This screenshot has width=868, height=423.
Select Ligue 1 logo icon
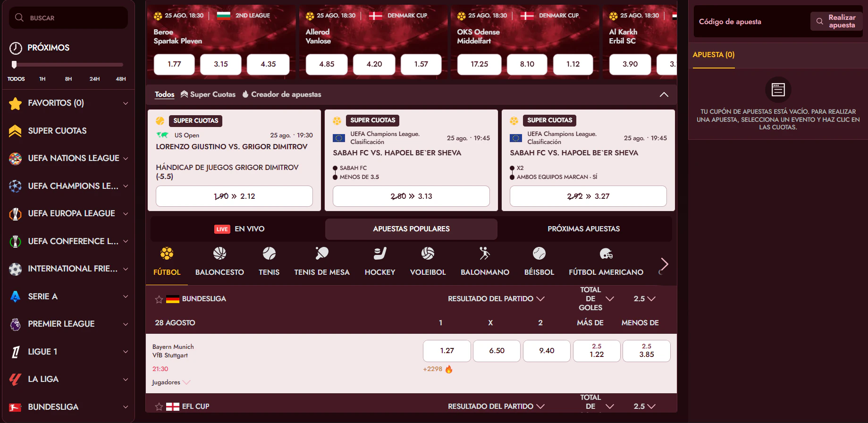15,352
